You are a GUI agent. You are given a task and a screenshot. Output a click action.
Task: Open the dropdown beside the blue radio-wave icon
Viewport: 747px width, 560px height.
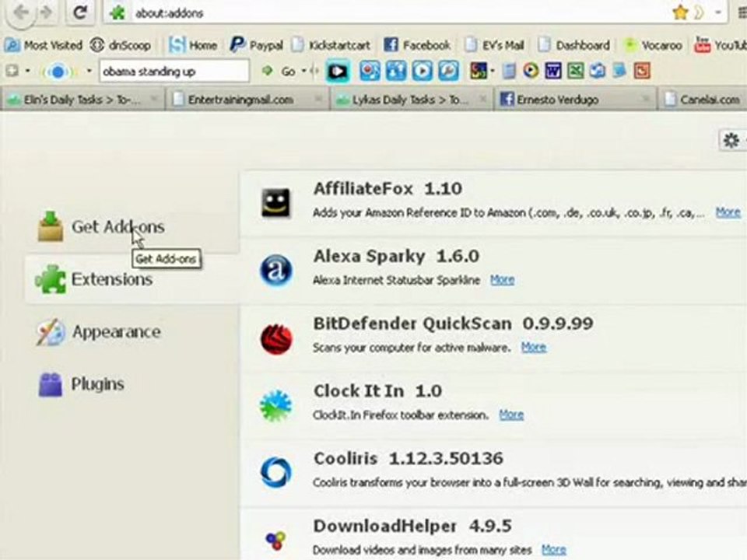pos(89,72)
